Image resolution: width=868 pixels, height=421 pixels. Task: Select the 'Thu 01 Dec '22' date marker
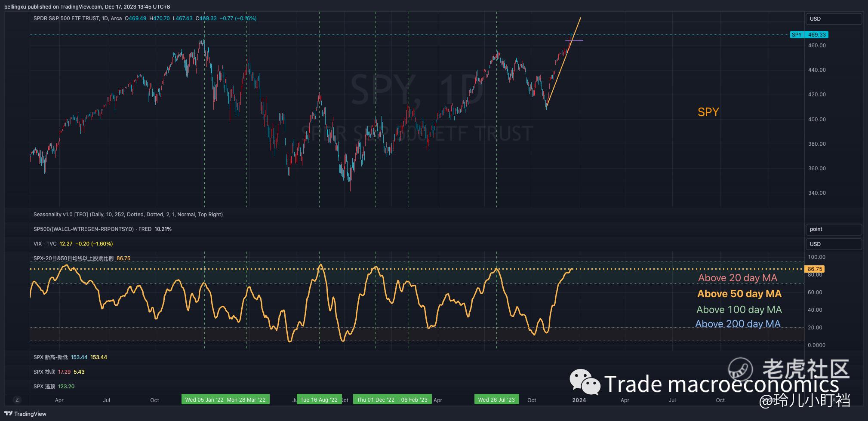coord(376,399)
